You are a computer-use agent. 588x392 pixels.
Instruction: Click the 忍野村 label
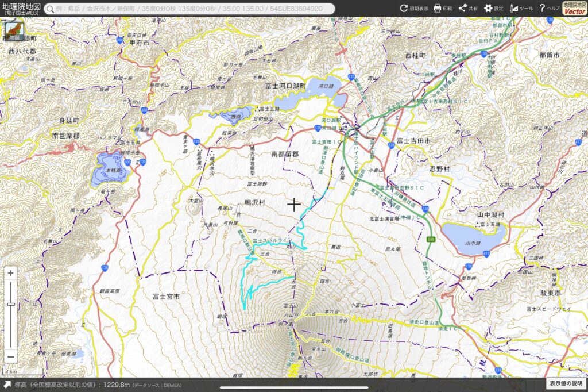click(x=439, y=169)
